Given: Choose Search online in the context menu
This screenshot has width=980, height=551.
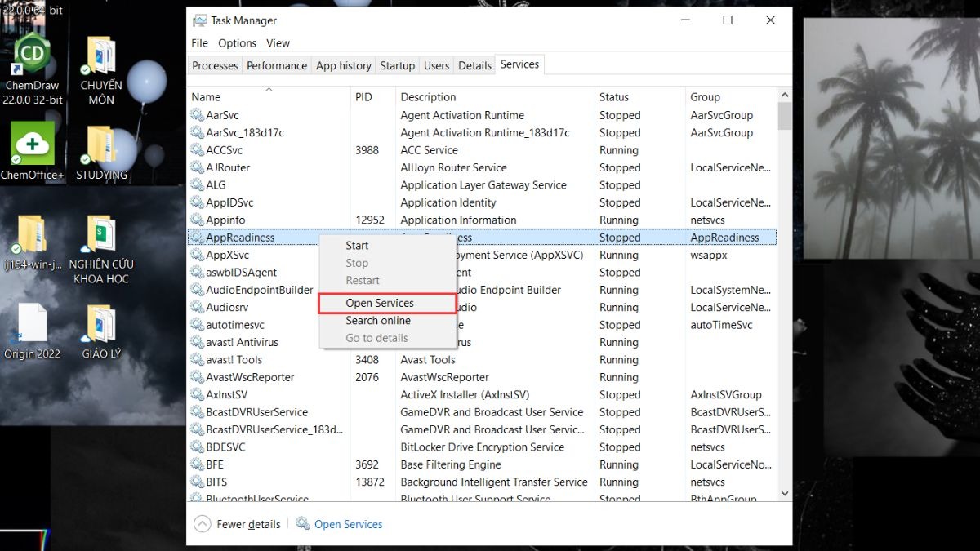Looking at the screenshot, I should (x=388, y=321).
